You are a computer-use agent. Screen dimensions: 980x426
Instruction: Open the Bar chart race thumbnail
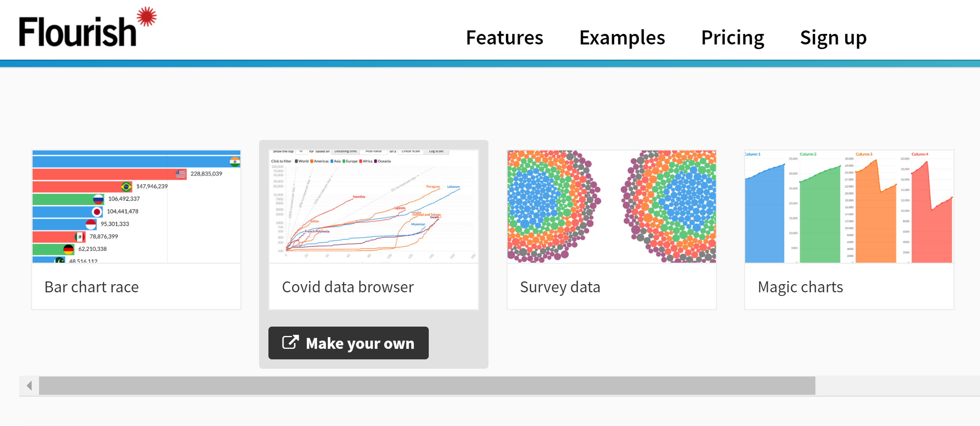[x=136, y=206]
